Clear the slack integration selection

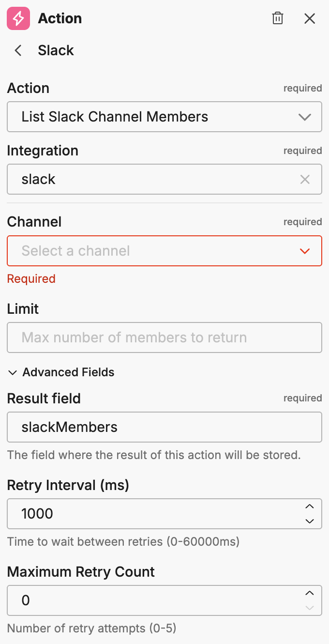(x=305, y=180)
